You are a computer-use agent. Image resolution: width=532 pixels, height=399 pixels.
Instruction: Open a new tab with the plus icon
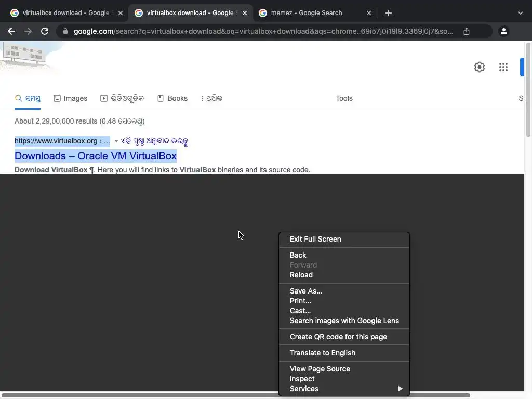click(389, 13)
